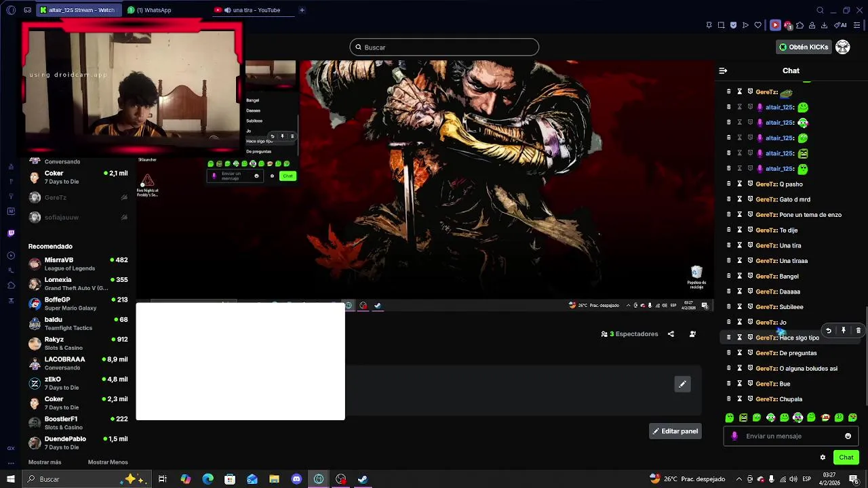Click the 'Chupala' chat message text
The width and height of the screenshot is (868, 488).
(x=791, y=399)
